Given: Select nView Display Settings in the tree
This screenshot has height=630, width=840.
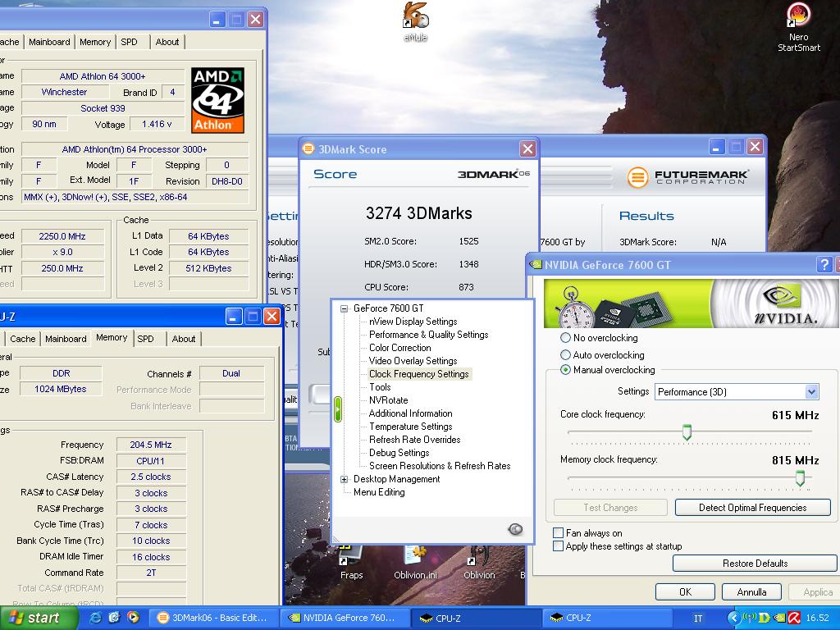Looking at the screenshot, I should point(413,322).
